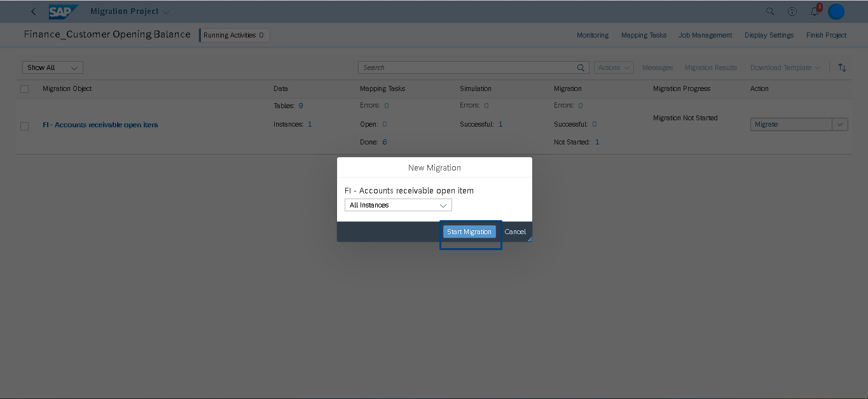Click the Migrate action button
The image size is (868, 399).
[x=791, y=125]
